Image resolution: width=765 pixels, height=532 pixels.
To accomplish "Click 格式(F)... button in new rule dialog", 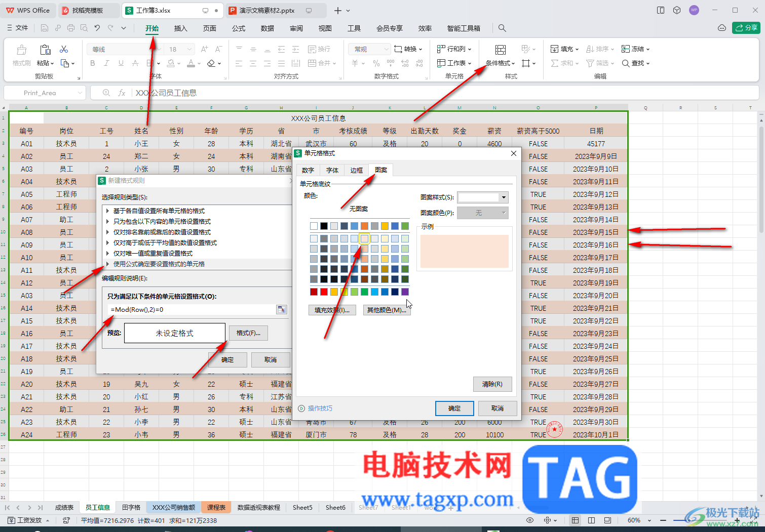I will pyautogui.click(x=248, y=333).
